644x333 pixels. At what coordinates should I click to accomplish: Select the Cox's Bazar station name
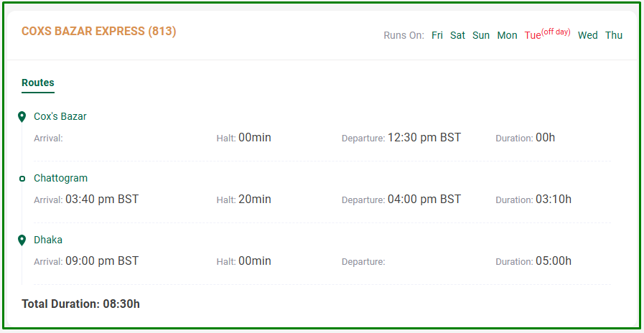click(x=60, y=116)
